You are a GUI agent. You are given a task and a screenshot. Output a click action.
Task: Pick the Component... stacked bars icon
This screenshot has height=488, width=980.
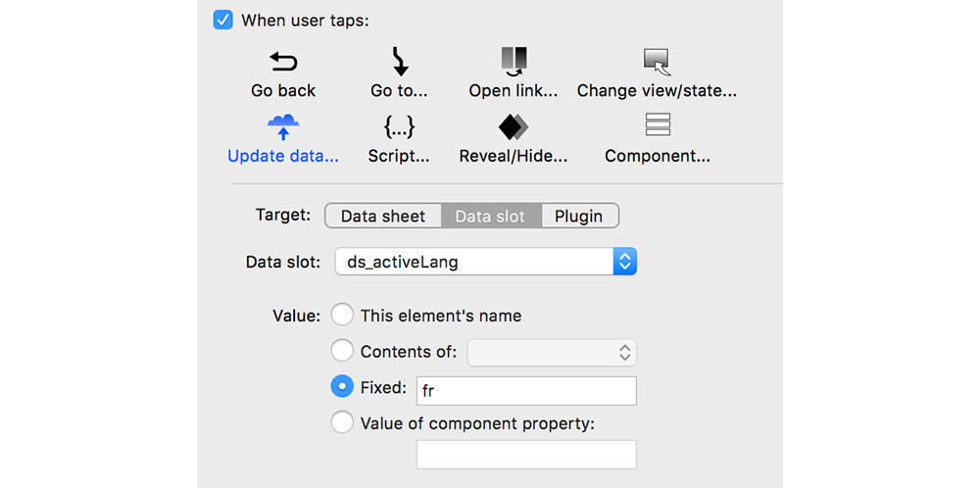(x=658, y=125)
